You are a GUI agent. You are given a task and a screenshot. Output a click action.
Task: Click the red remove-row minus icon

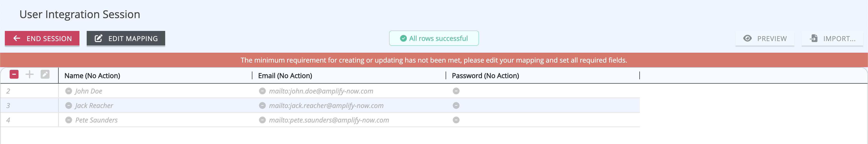(x=14, y=74)
